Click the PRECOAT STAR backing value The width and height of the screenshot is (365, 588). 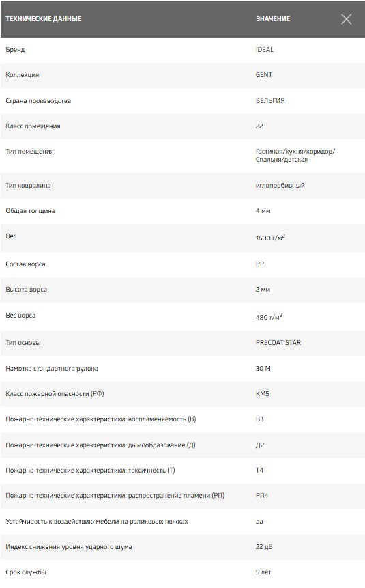[278, 342]
